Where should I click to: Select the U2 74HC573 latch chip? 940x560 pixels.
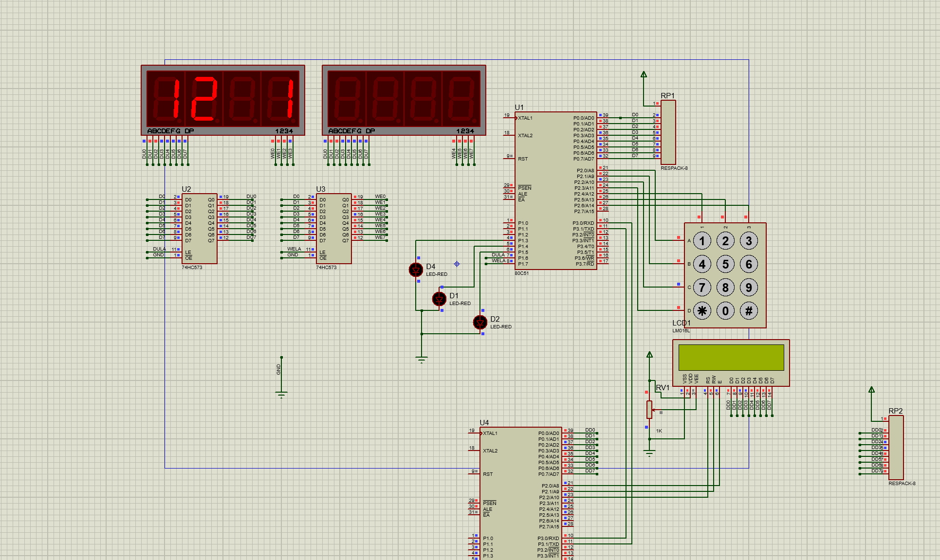tap(199, 228)
